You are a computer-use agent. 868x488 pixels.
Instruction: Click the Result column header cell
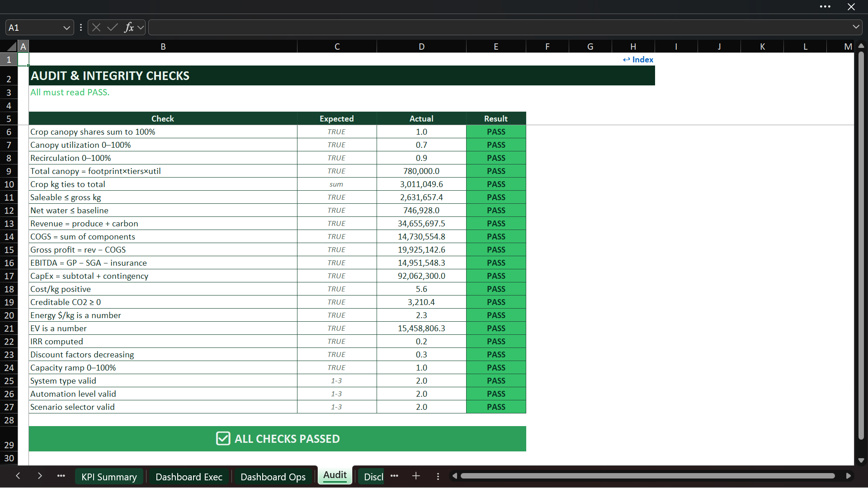click(x=496, y=118)
